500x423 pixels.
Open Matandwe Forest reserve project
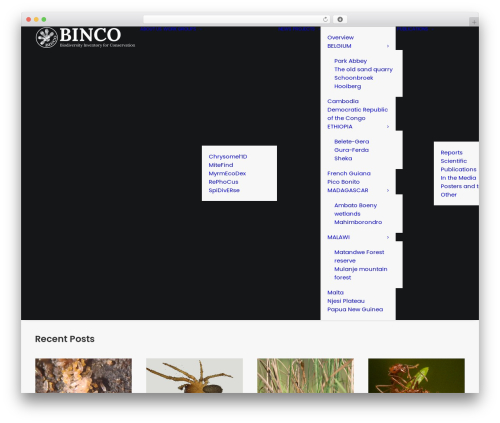pyautogui.click(x=359, y=257)
